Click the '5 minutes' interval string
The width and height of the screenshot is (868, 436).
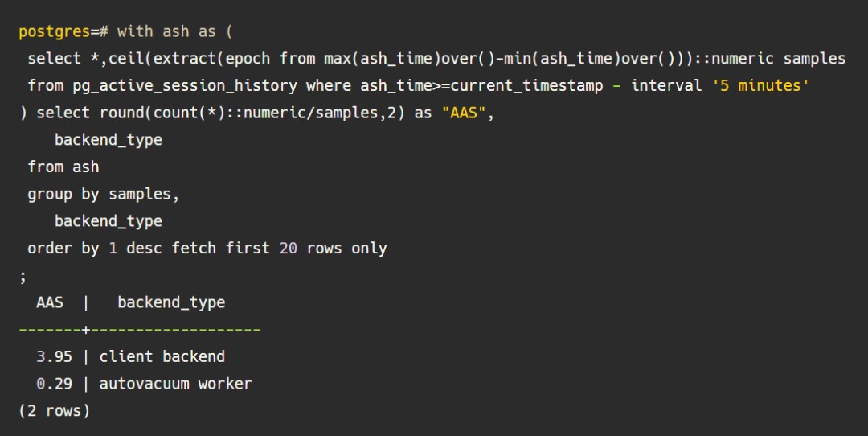point(760,85)
